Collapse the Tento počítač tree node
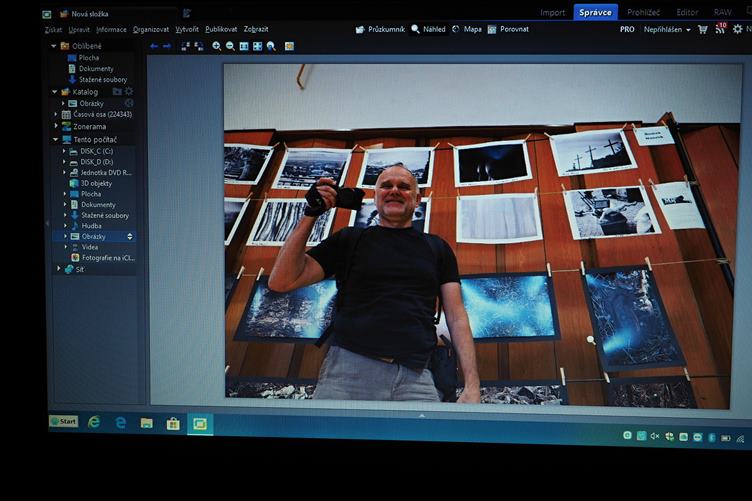This screenshot has width=752, height=501. point(55,139)
